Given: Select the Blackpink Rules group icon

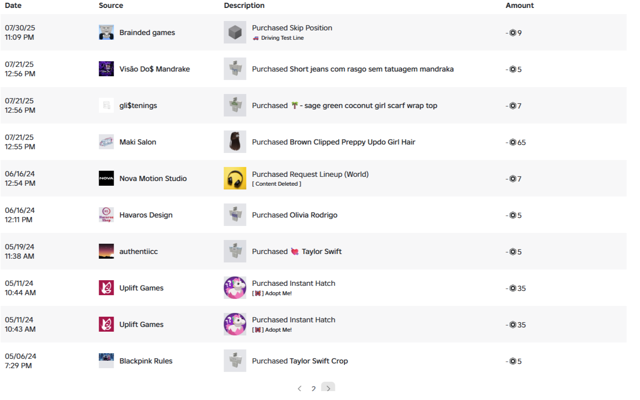Looking at the screenshot, I should click(x=106, y=361).
